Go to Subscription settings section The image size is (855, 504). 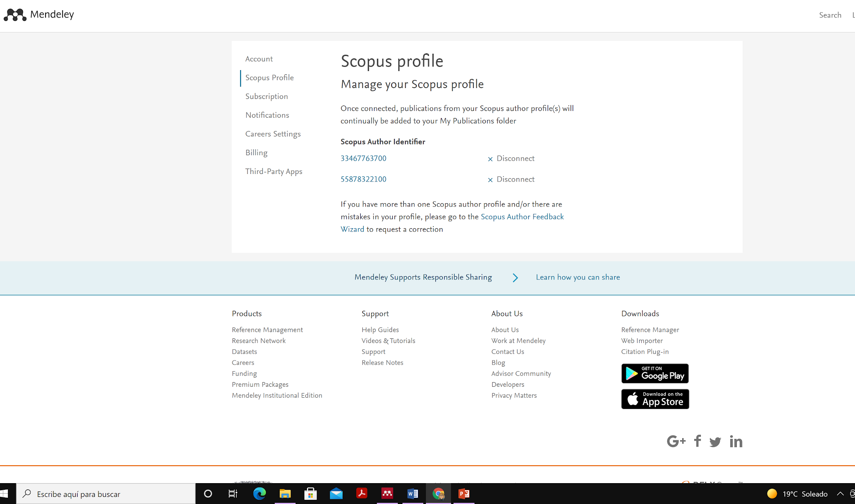(x=266, y=96)
